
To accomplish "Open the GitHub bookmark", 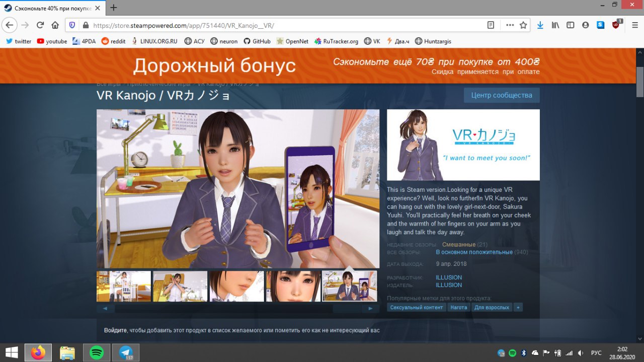I will tap(257, 41).
